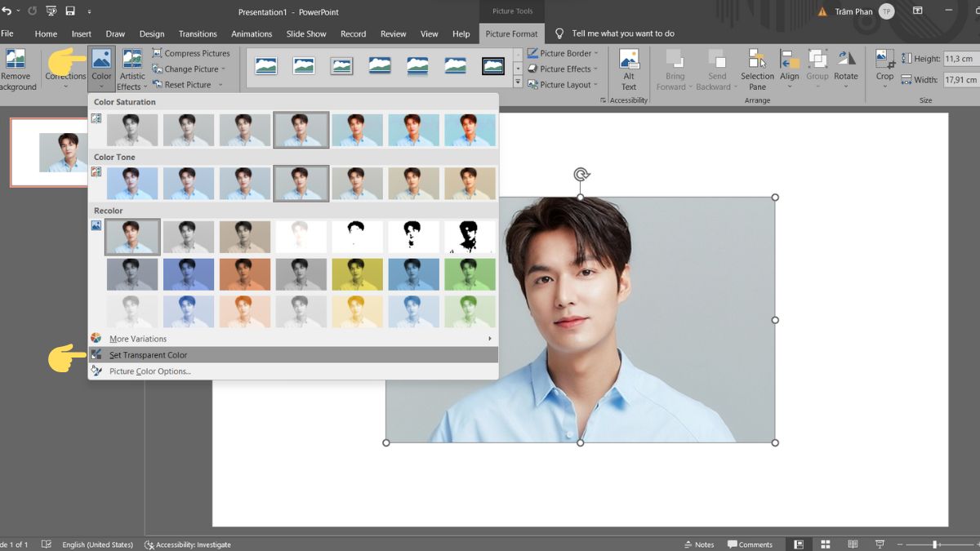Open the Picture Border dropdown

click(x=564, y=53)
